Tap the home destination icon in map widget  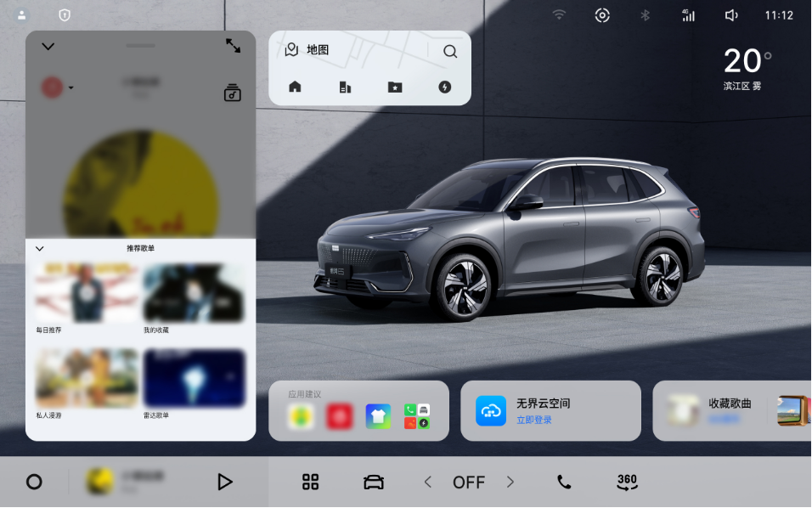[x=295, y=87]
